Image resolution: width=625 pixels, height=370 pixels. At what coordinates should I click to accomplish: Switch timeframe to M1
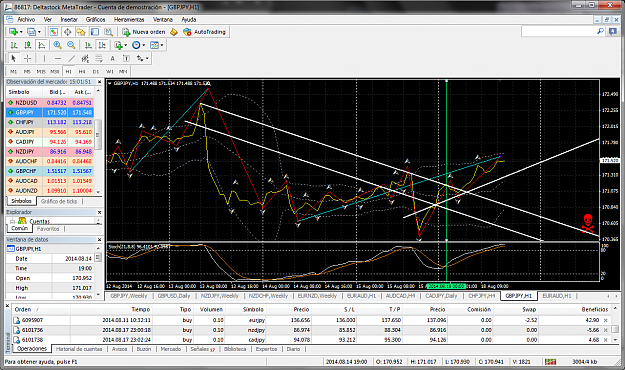click(x=14, y=72)
